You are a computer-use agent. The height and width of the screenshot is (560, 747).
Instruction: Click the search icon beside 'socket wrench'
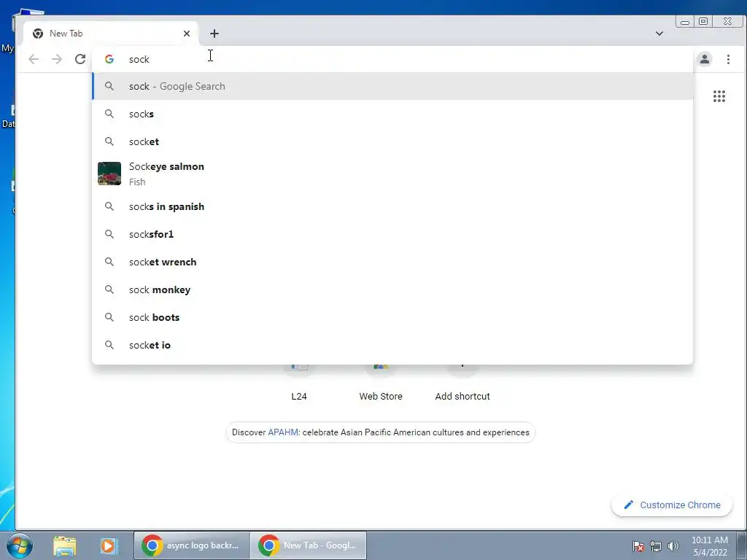coord(109,262)
